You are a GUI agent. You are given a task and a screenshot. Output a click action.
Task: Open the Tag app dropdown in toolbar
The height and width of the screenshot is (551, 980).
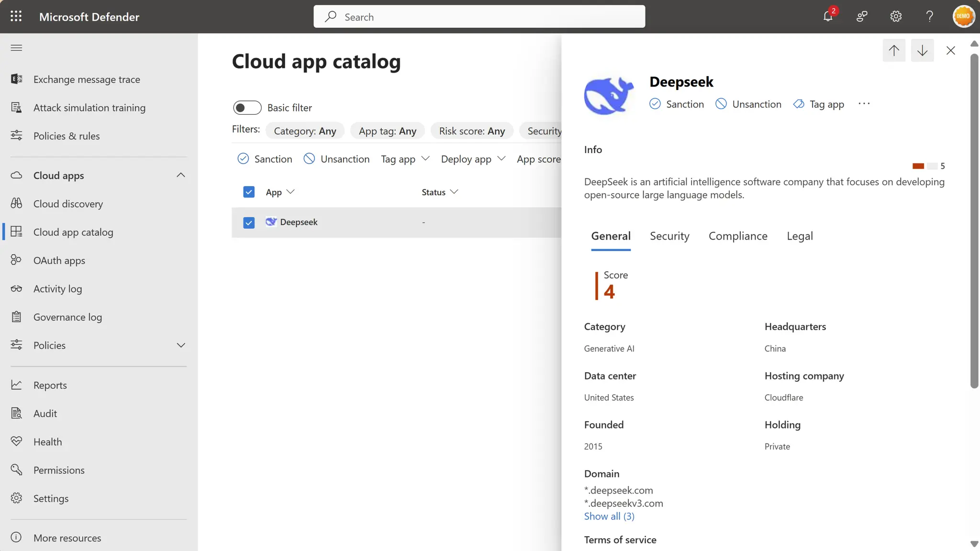coord(405,159)
